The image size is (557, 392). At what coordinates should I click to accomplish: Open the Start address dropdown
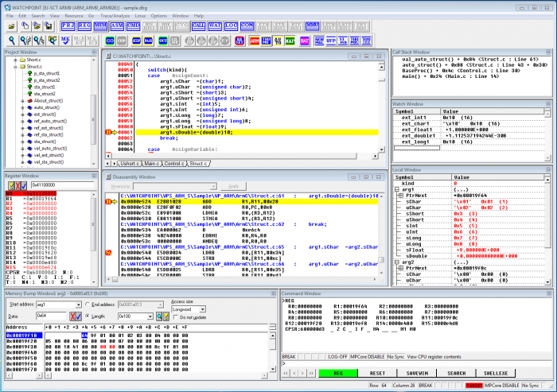click(x=79, y=305)
